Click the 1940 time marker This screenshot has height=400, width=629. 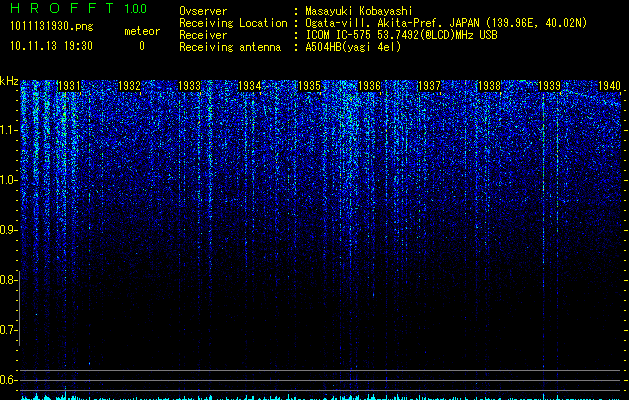click(609, 86)
